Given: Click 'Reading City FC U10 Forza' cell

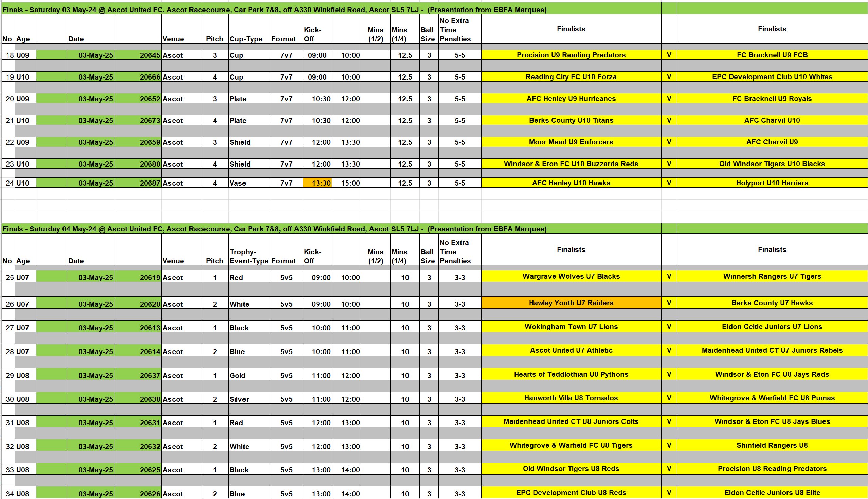Looking at the screenshot, I should click(x=571, y=77).
